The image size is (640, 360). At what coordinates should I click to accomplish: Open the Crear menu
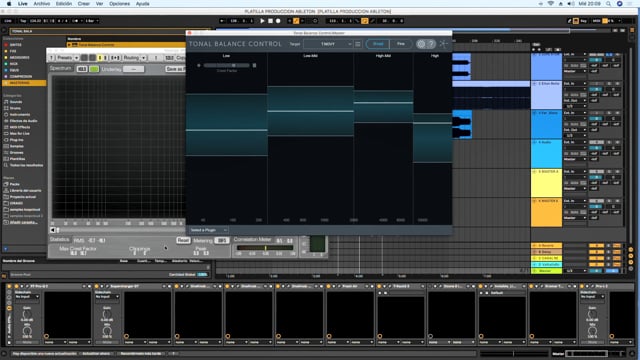tap(84, 4)
